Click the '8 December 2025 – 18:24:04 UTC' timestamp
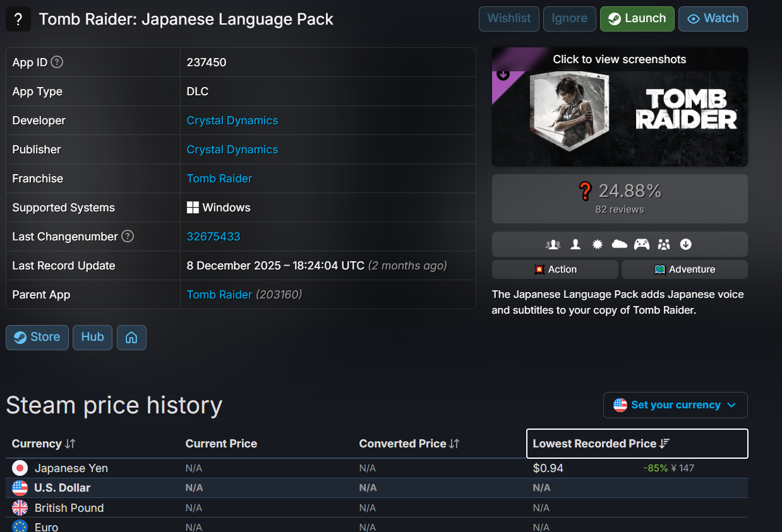This screenshot has height=532, width=782. [x=275, y=266]
